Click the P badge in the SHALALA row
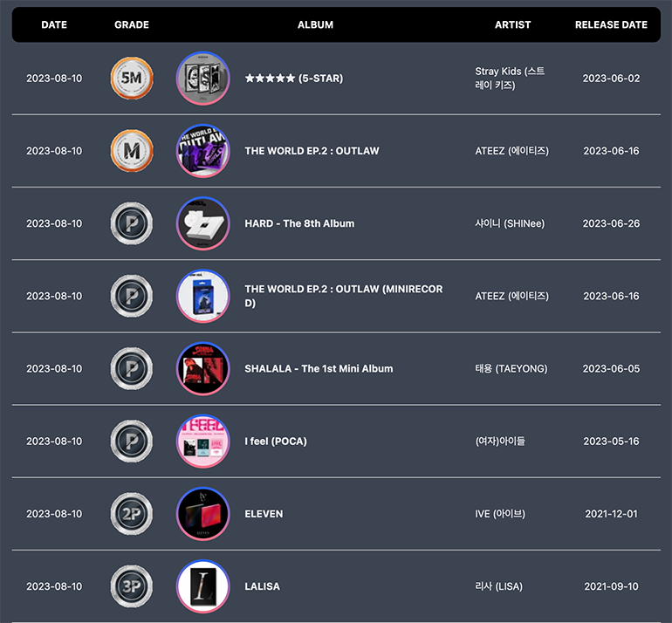Screen dimensions: 672x623 point(132,368)
